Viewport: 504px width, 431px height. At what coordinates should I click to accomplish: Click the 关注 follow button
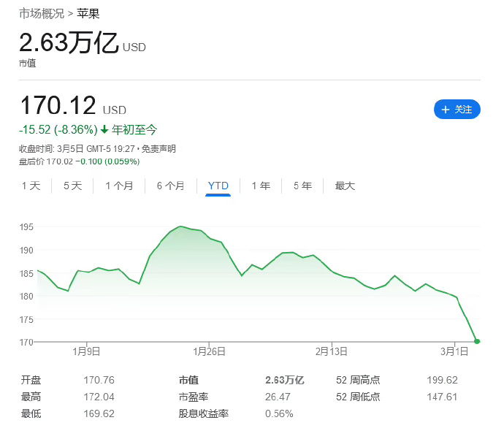[457, 110]
